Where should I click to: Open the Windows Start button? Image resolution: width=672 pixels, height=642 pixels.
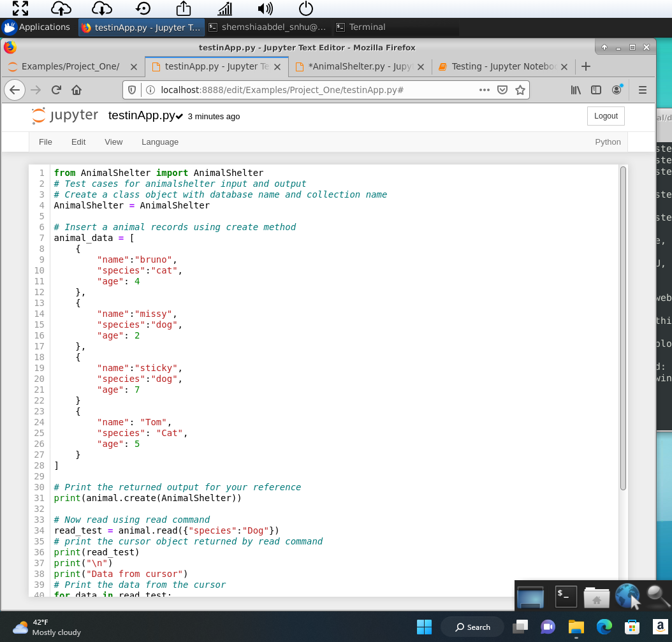[x=424, y=627]
